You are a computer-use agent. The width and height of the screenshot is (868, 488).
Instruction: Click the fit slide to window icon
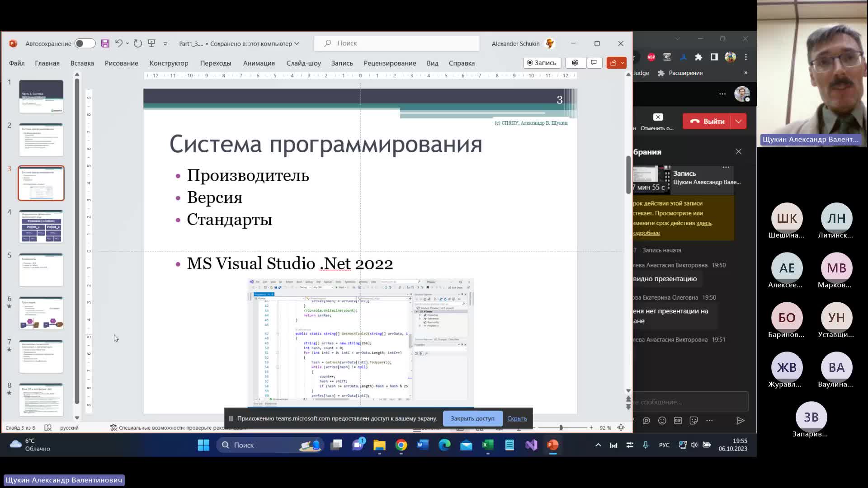click(621, 427)
